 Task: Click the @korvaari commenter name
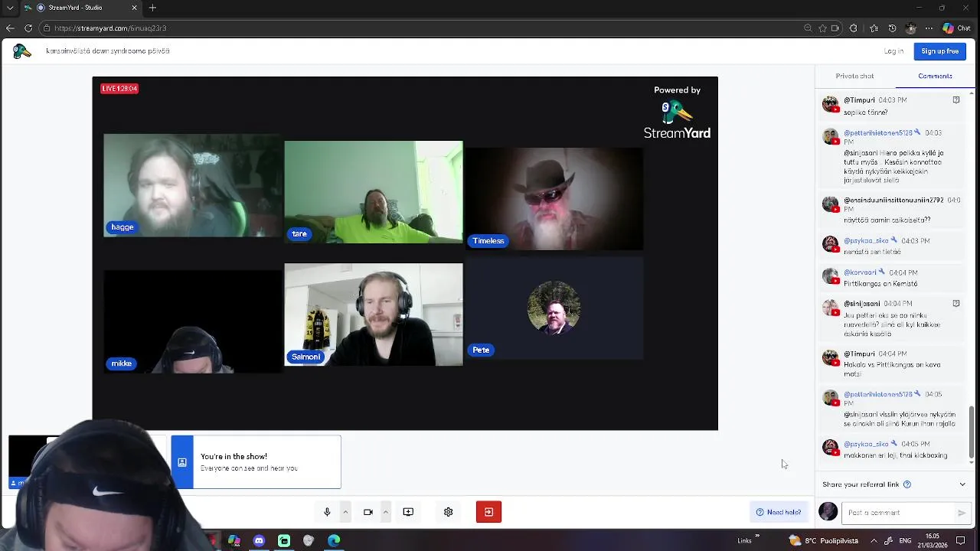pyautogui.click(x=860, y=272)
